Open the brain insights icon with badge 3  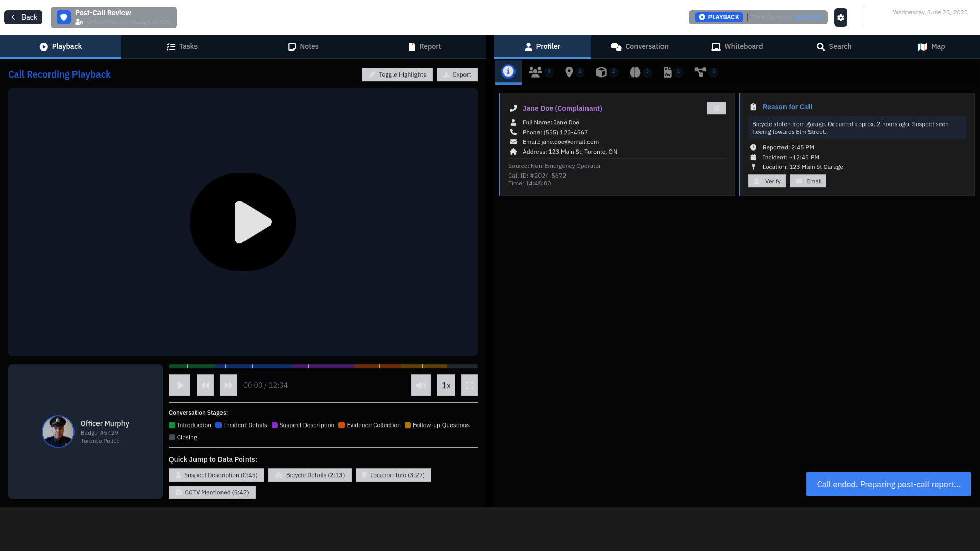(635, 72)
